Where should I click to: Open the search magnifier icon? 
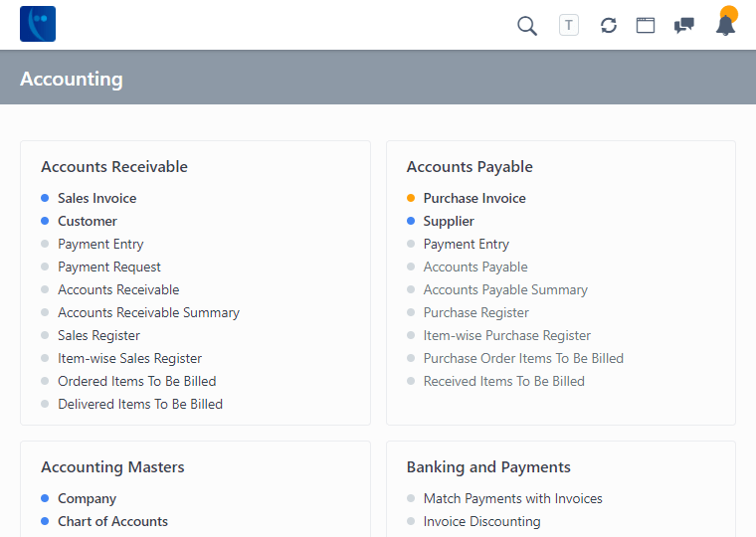527,26
